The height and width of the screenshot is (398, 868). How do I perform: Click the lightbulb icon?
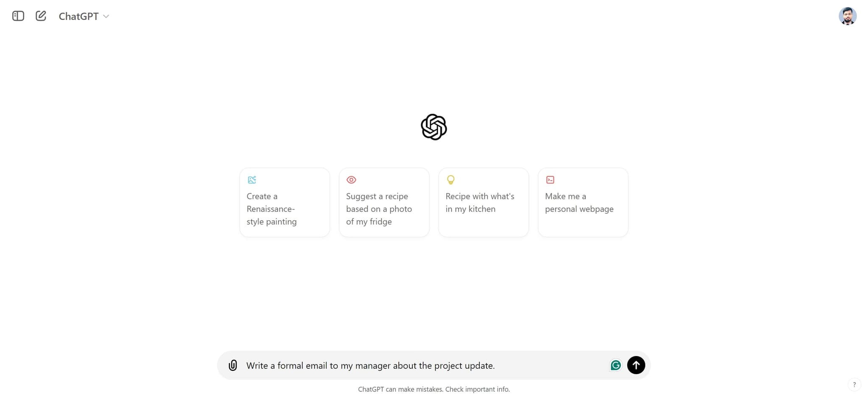pyautogui.click(x=451, y=180)
